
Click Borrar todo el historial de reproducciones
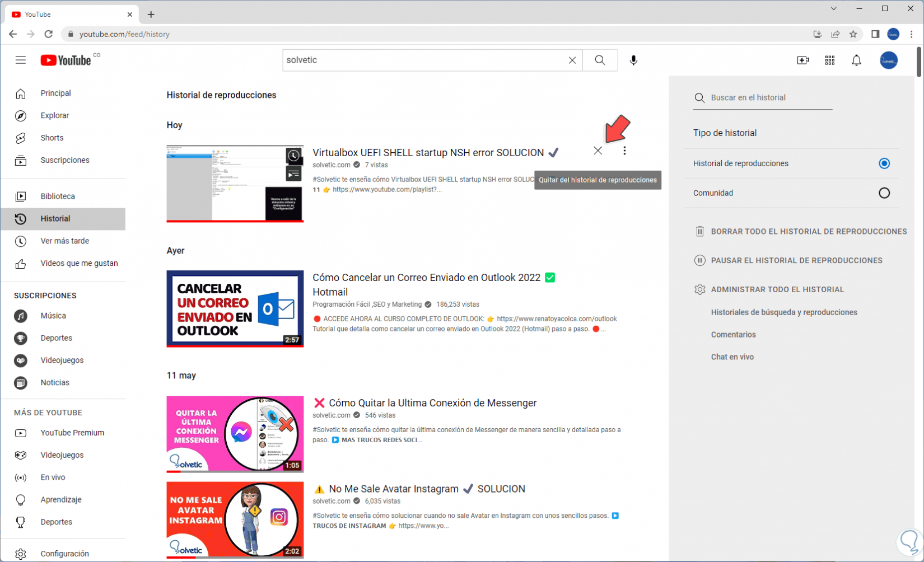coord(800,231)
